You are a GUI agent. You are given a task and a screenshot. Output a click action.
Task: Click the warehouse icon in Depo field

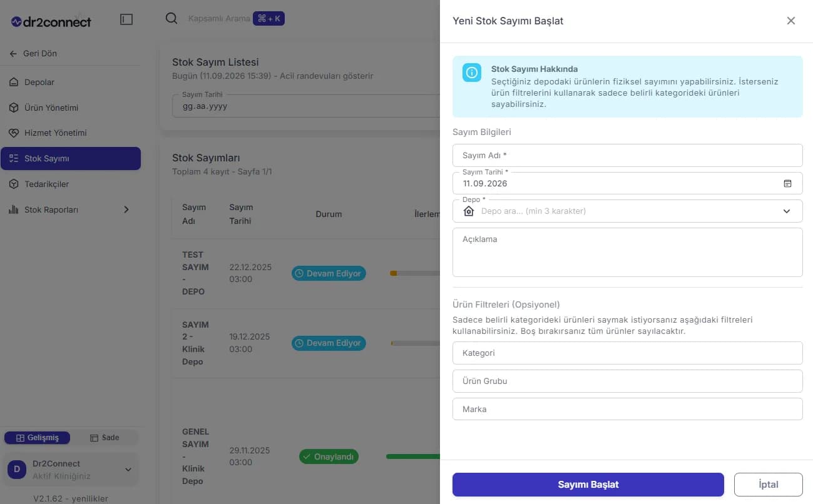tap(469, 211)
